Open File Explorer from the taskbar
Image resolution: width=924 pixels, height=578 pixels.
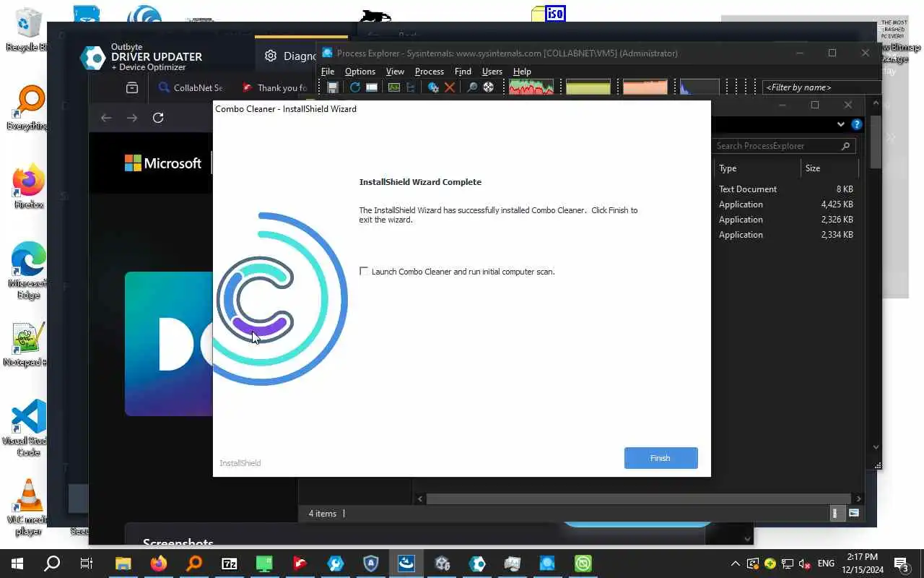(123, 564)
